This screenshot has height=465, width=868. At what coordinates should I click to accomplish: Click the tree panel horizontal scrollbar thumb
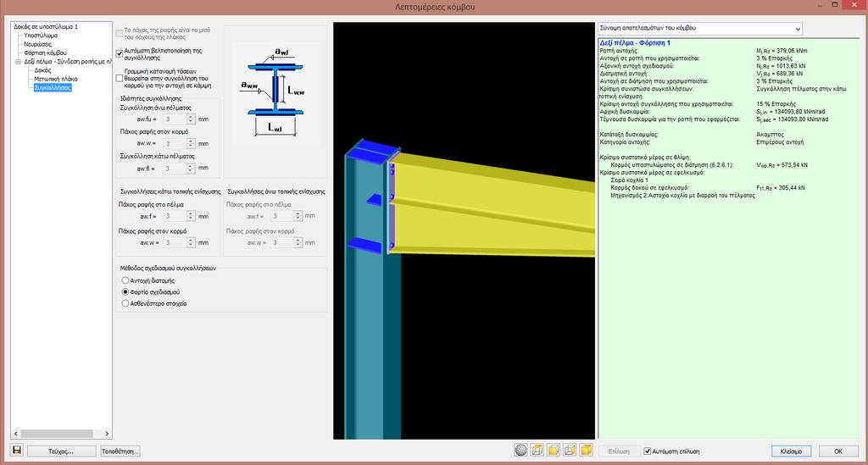57,434
